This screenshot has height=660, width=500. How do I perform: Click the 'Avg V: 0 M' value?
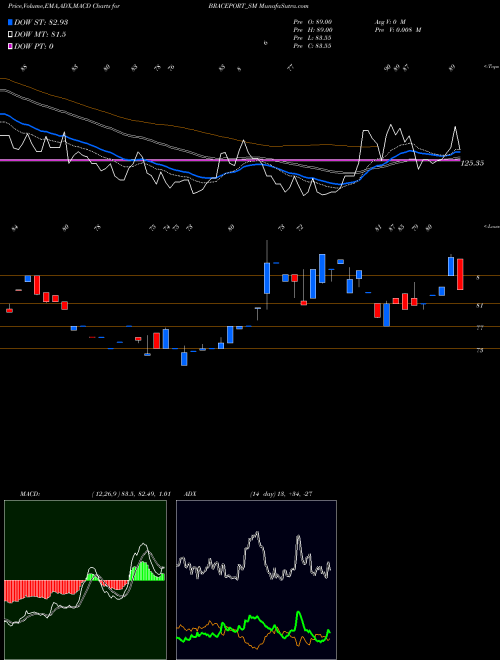(389, 22)
